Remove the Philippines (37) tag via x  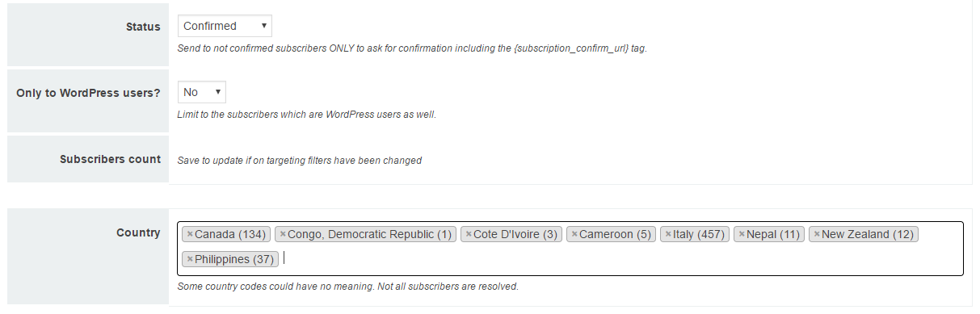coord(190,259)
